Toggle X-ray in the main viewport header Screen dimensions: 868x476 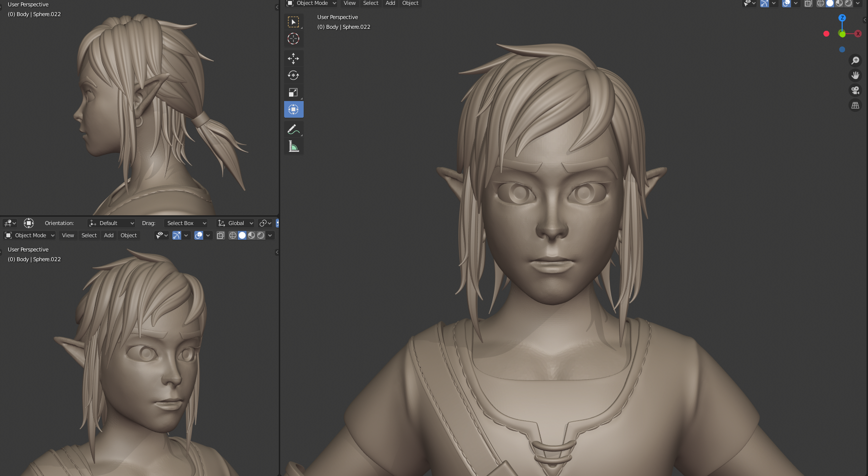[x=808, y=3]
